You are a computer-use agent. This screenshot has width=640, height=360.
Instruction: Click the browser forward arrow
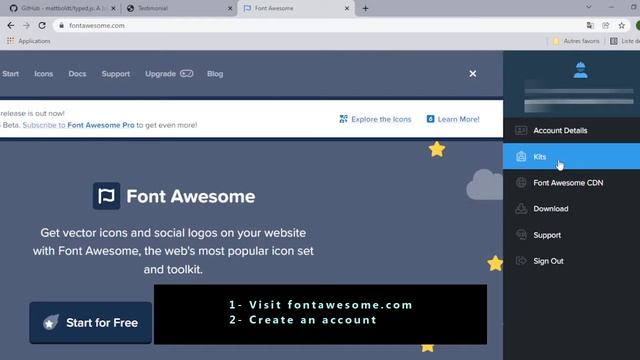coord(27,25)
